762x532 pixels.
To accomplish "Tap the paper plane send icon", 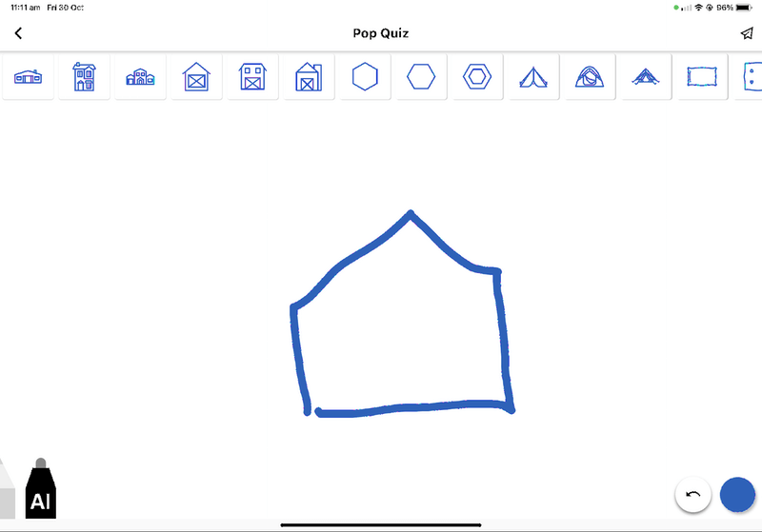I will (747, 33).
